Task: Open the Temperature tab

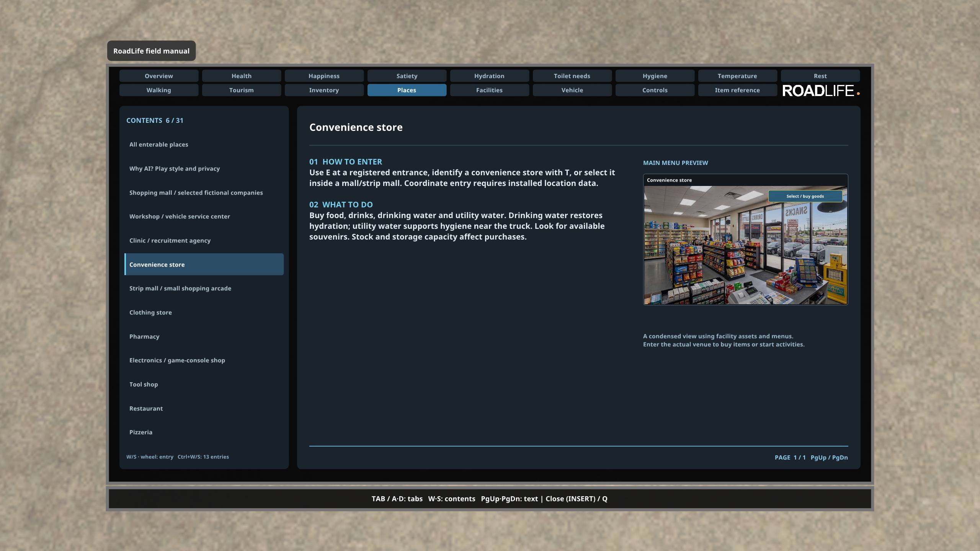Action: pos(738,76)
